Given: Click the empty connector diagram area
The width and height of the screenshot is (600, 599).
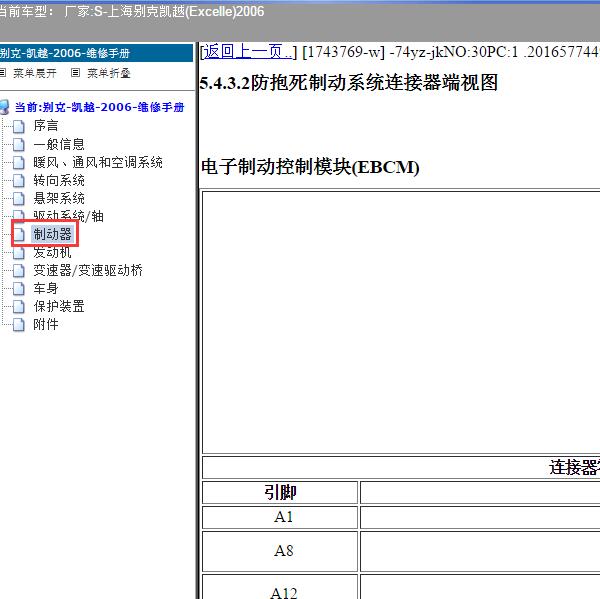Looking at the screenshot, I should tap(401, 322).
